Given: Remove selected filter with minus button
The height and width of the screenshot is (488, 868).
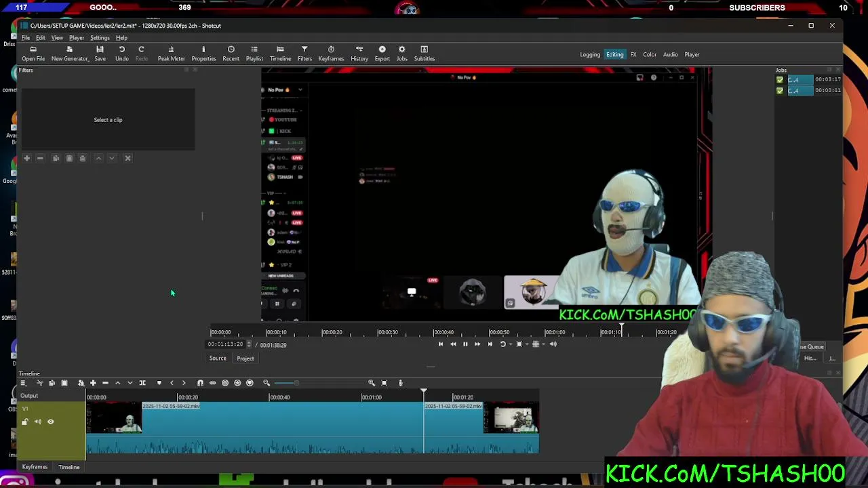Looking at the screenshot, I should click(x=40, y=158).
